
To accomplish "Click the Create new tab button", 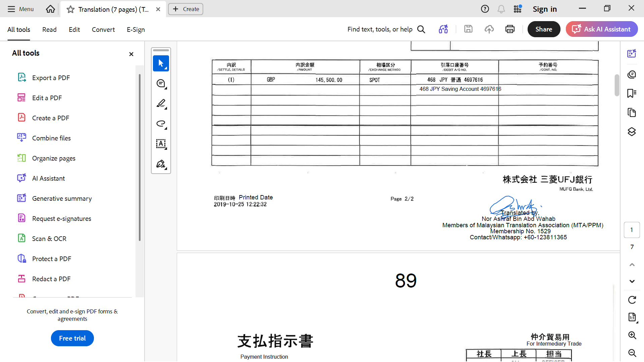I will (185, 9).
